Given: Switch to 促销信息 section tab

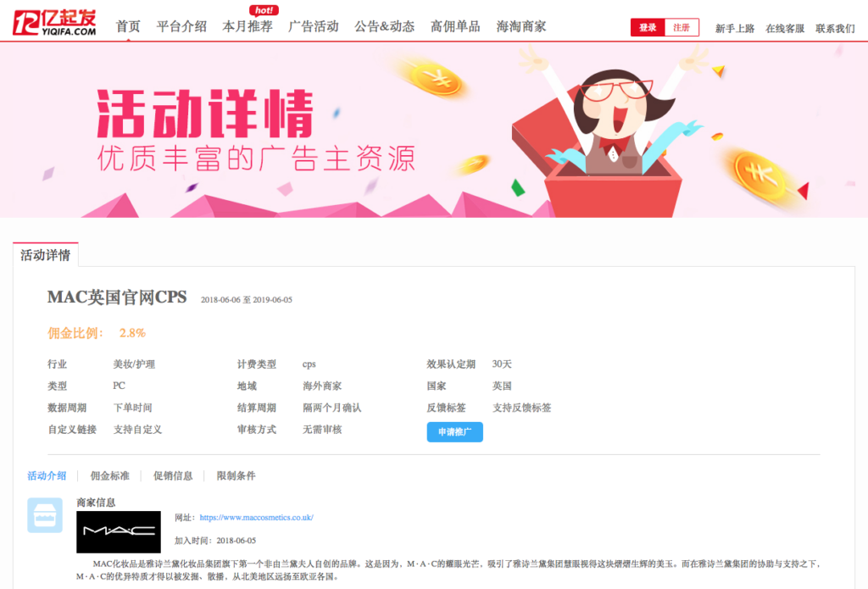Looking at the screenshot, I should (x=173, y=475).
